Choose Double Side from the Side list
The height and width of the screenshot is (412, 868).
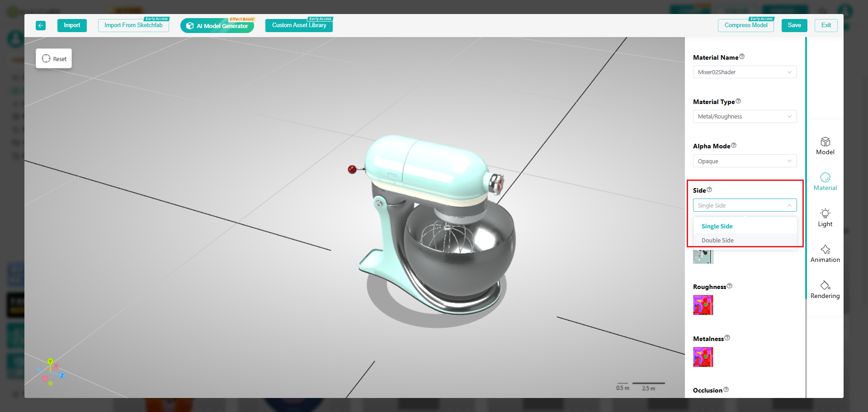pyautogui.click(x=717, y=241)
